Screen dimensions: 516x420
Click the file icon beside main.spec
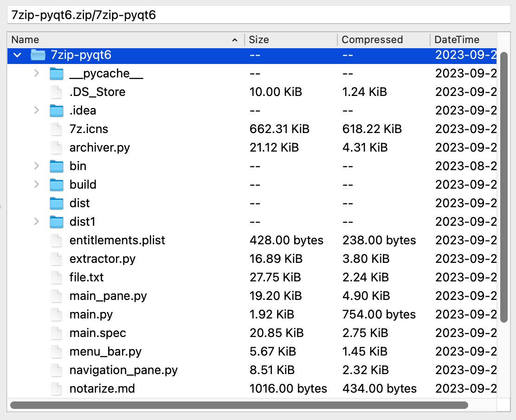coord(56,333)
